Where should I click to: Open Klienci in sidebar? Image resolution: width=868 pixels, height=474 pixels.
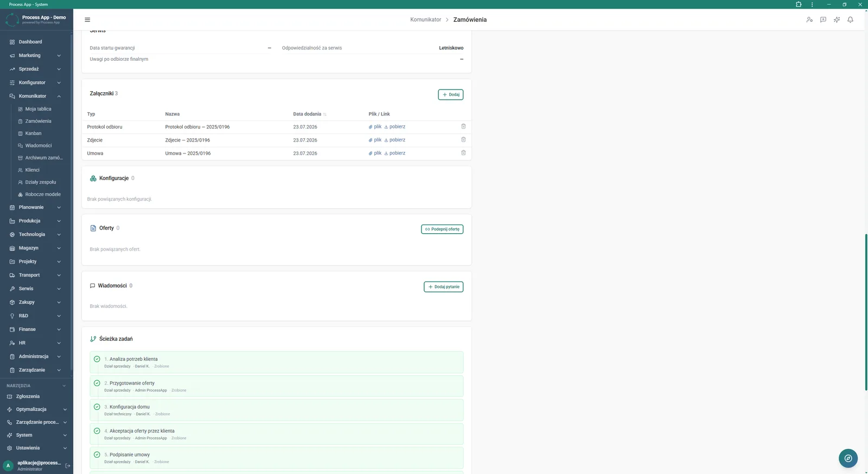[32, 170]
